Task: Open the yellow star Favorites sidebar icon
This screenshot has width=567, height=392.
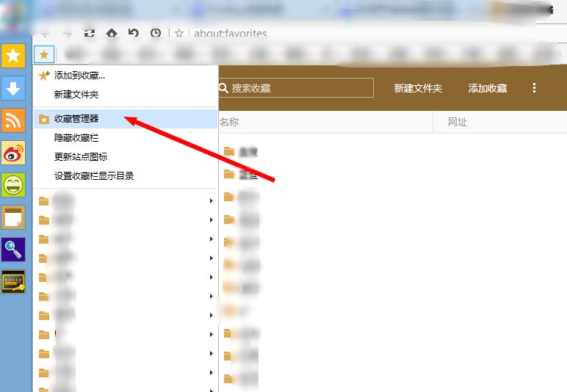Action: tap(13, 56)
